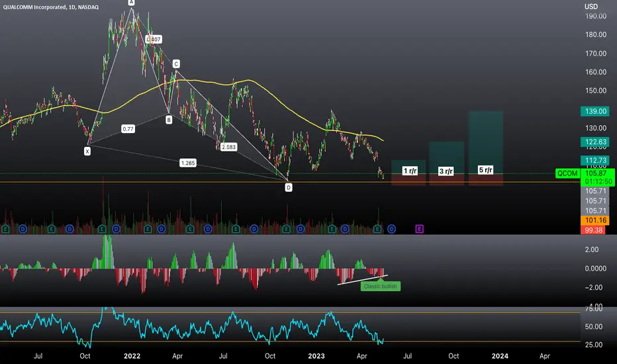The width and height of the screenshot is (617, 364).
Task: Click the 1.265 ratio label
Action: point(188,163)
